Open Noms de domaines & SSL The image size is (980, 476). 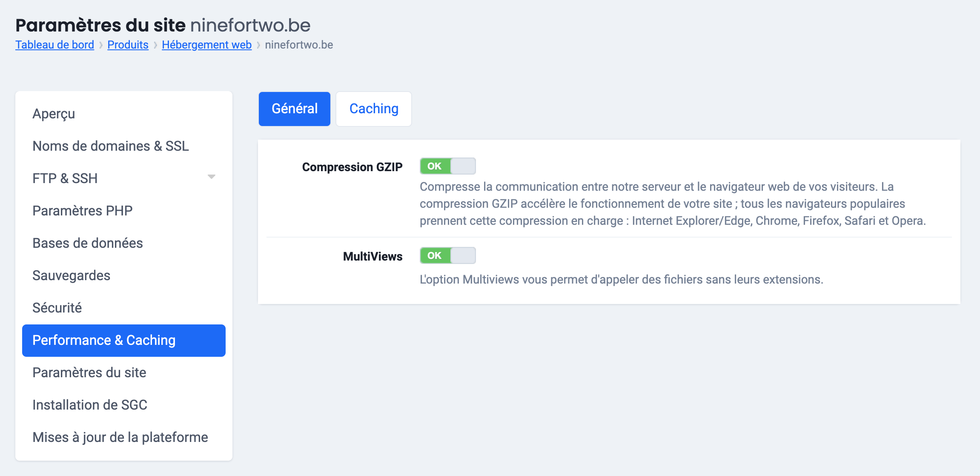111,146
